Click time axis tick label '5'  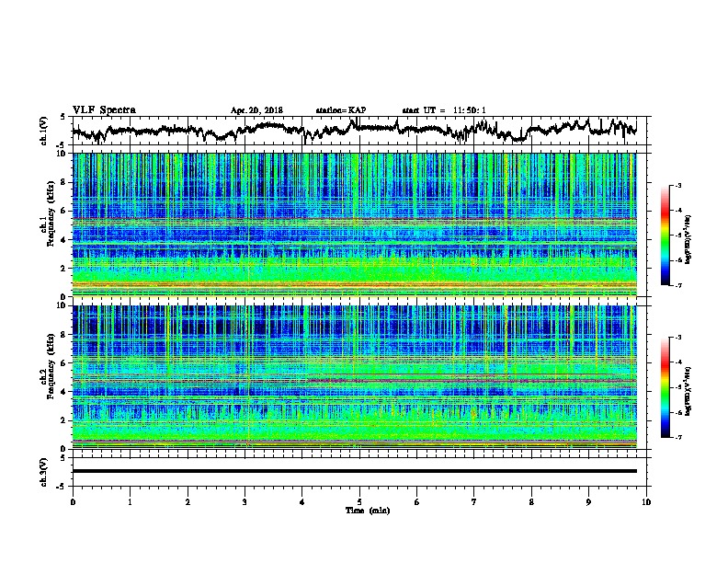point(359,501)
